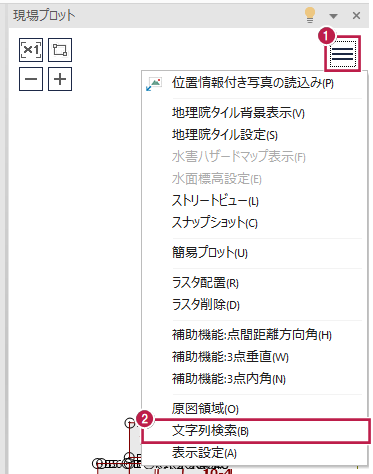
Task: Click the x1 scale reset icon
Action: (x=31, y=50)
